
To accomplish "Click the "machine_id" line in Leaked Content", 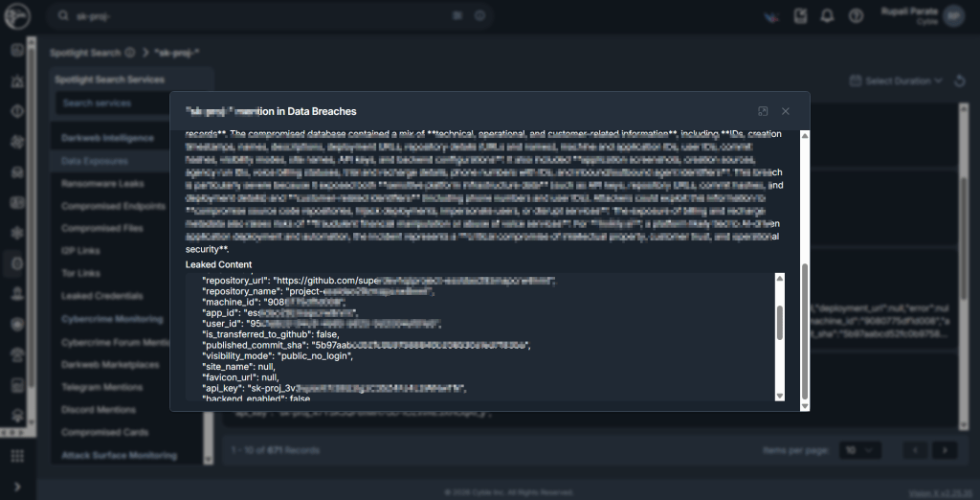I will 273,303.
